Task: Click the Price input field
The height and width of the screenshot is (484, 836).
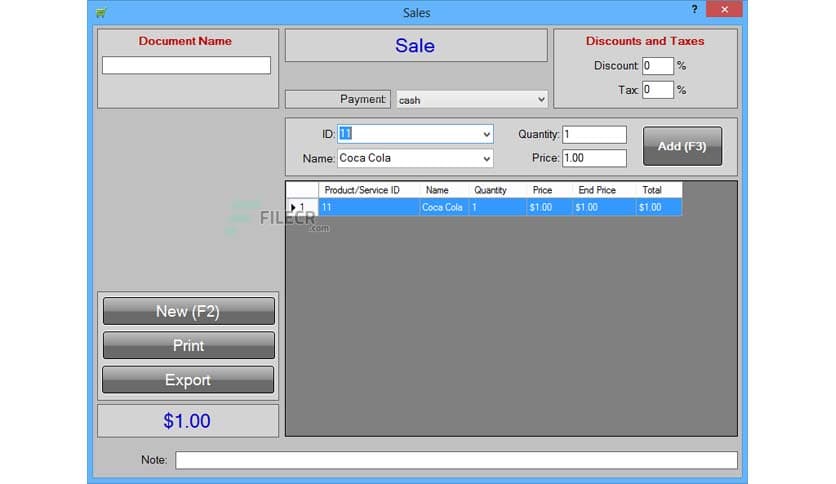Action: click(594, 158)
